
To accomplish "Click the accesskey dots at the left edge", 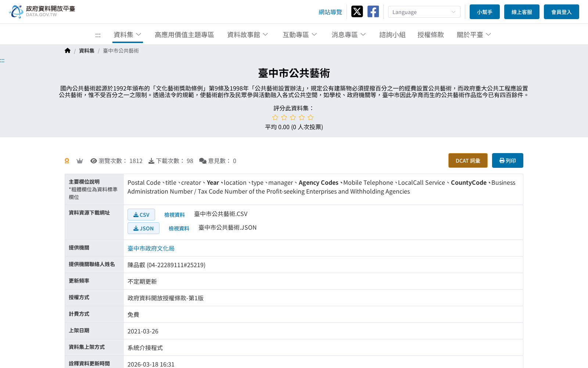I will (2, 60).
